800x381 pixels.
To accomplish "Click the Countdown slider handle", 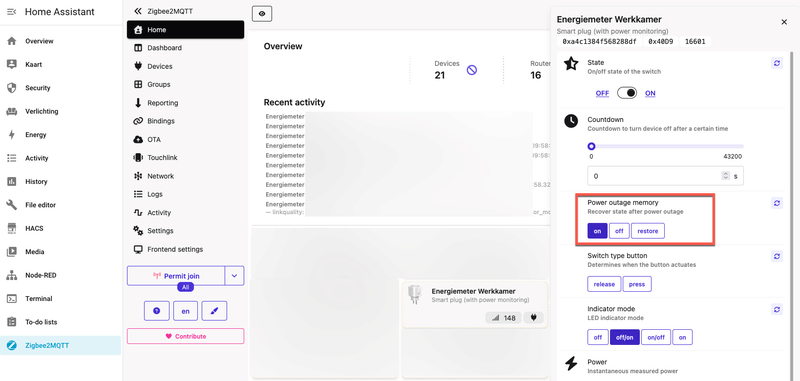I will [591, 146].
